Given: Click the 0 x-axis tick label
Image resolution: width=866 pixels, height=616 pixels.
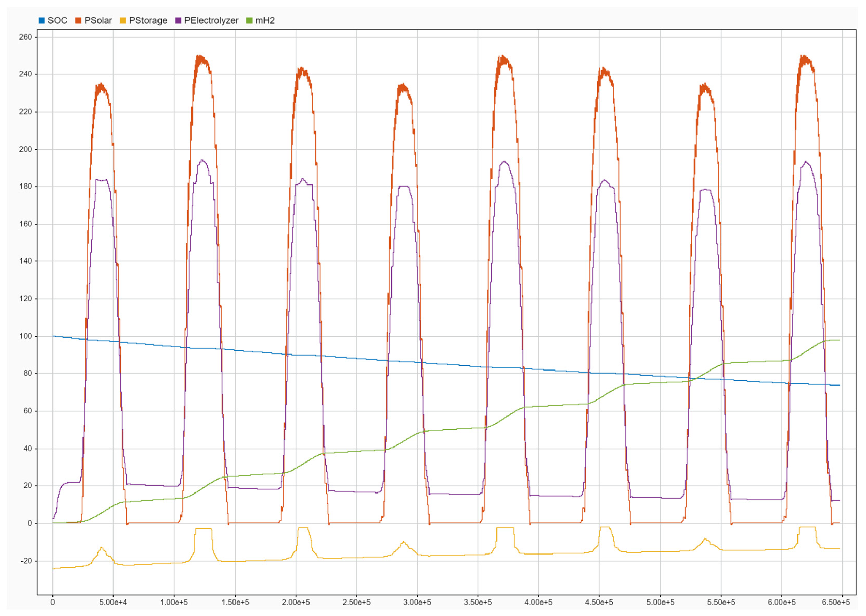Looking at the screenshot, I should tap(53, 602).
